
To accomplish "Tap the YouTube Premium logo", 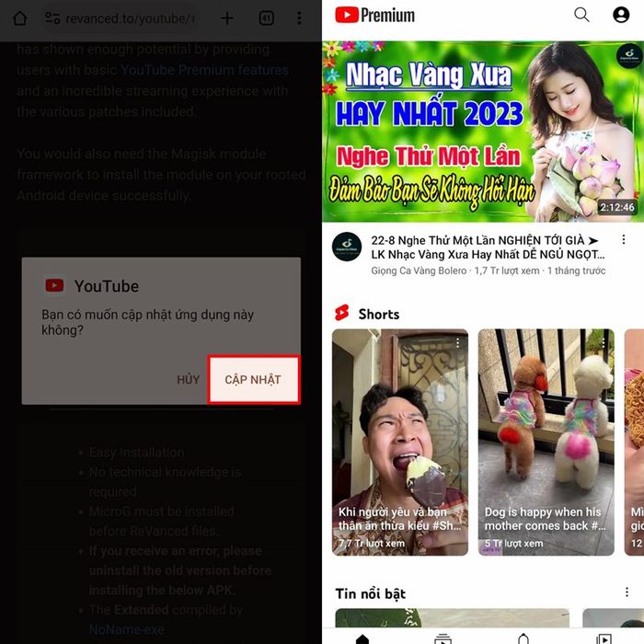I will (375, 16).
